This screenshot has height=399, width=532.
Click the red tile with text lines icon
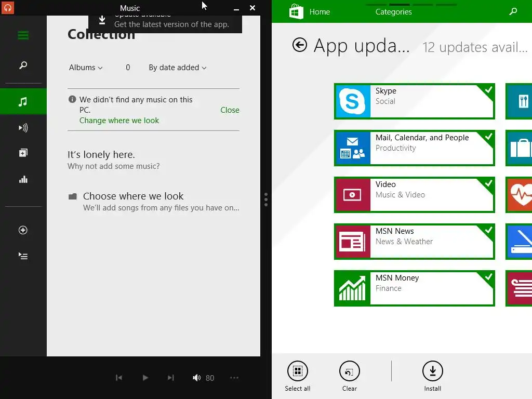click(519, 288)
